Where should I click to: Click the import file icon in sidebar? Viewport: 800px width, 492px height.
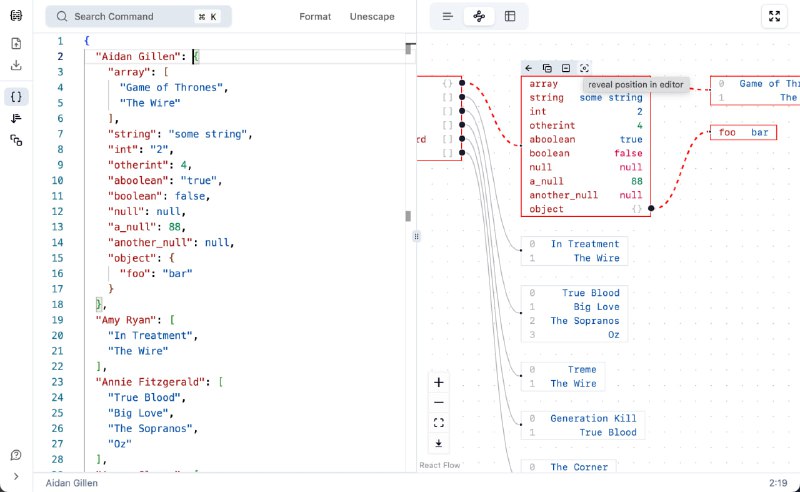(x=16, y=44)
